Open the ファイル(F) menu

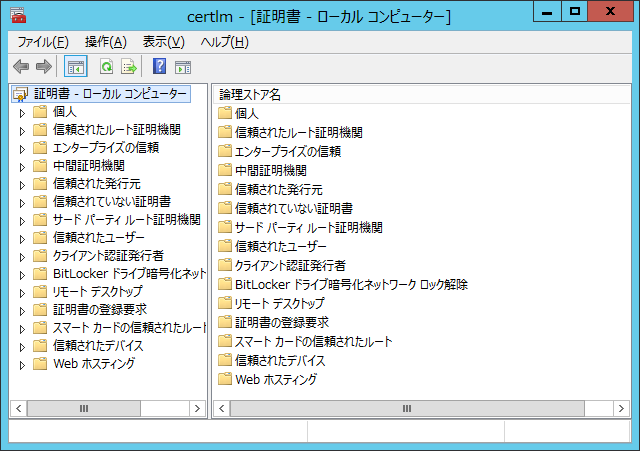point(43,42)
